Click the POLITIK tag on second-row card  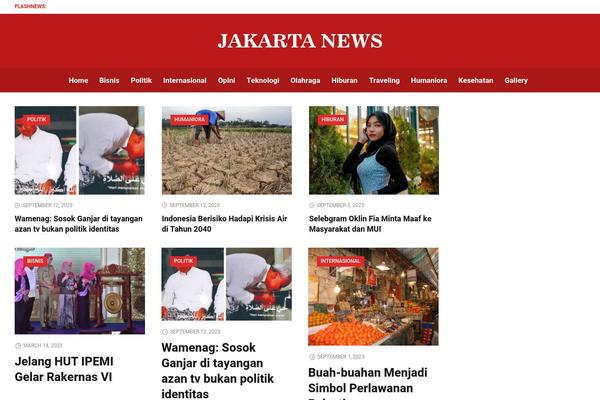coord(184,261)
